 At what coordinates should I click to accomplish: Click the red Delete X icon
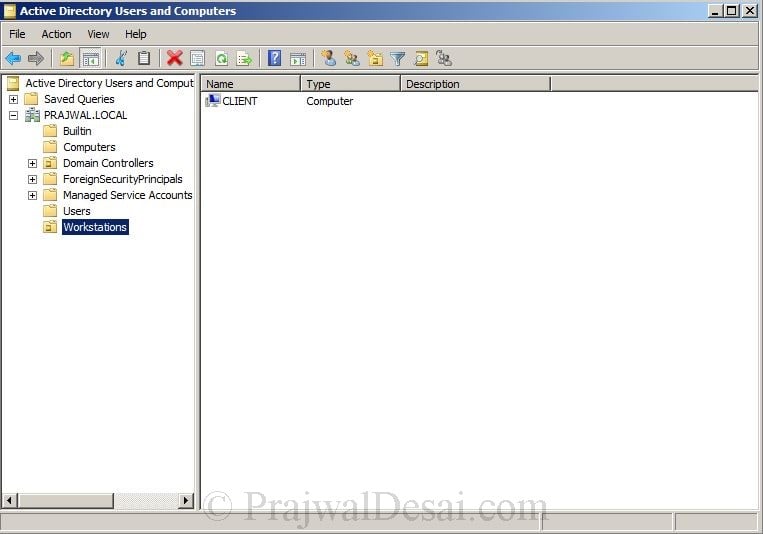(x=174, y=59)
